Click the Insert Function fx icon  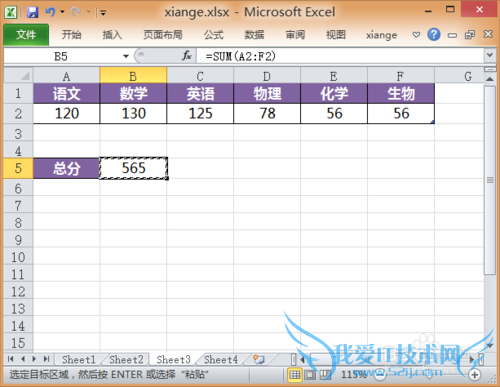[x=187, y=56]
